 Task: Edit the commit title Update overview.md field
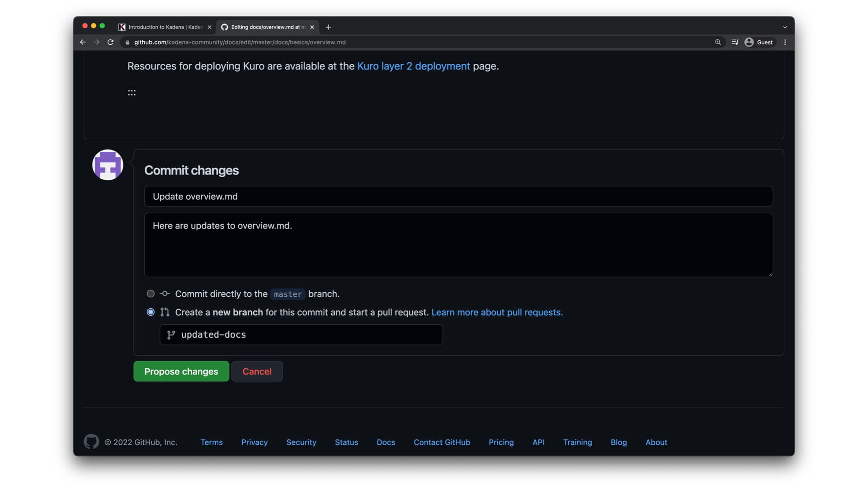pyautogui.click(x=458, y=197)
